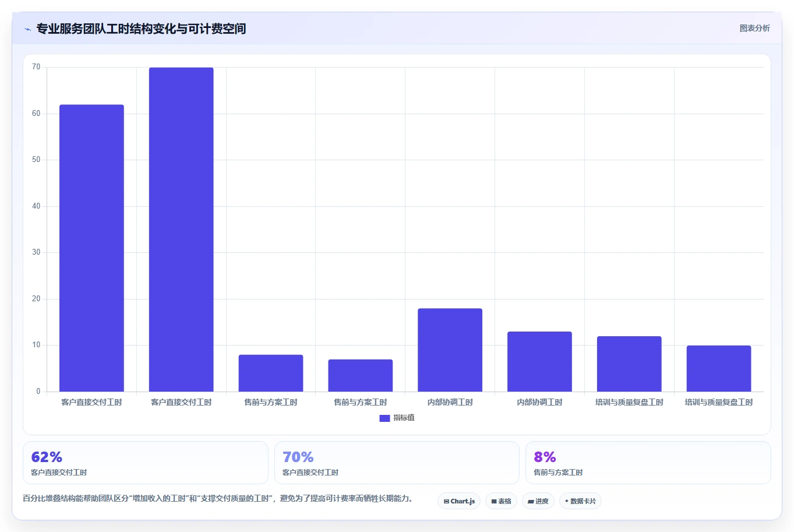794x532 pixels.
Task: Click the 内部协调工时 bar with value 18
Action: pos(450,350)
